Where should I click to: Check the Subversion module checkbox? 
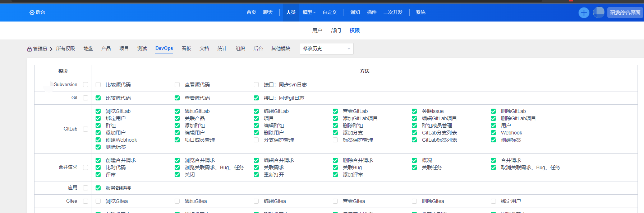click(x=86, y=85)
